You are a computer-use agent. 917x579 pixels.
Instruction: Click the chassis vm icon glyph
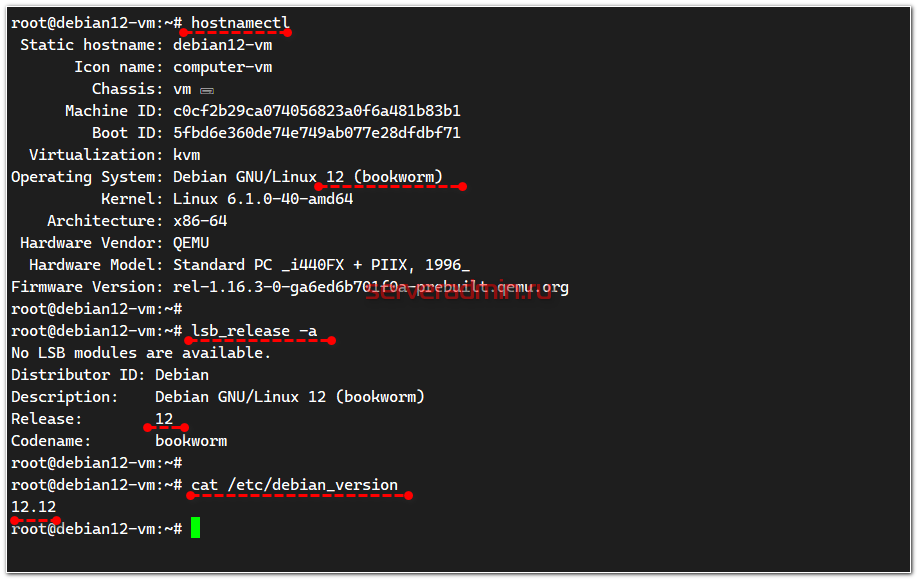(x=207, y=91)
